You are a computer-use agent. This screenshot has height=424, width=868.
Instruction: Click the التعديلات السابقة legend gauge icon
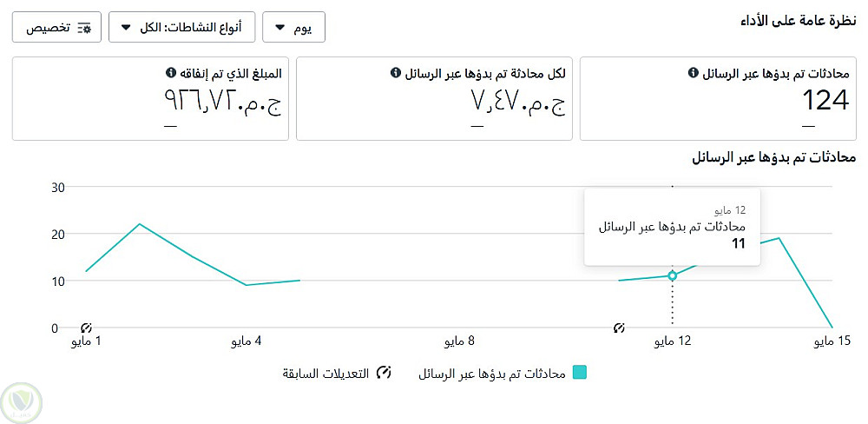pos(383,373)
